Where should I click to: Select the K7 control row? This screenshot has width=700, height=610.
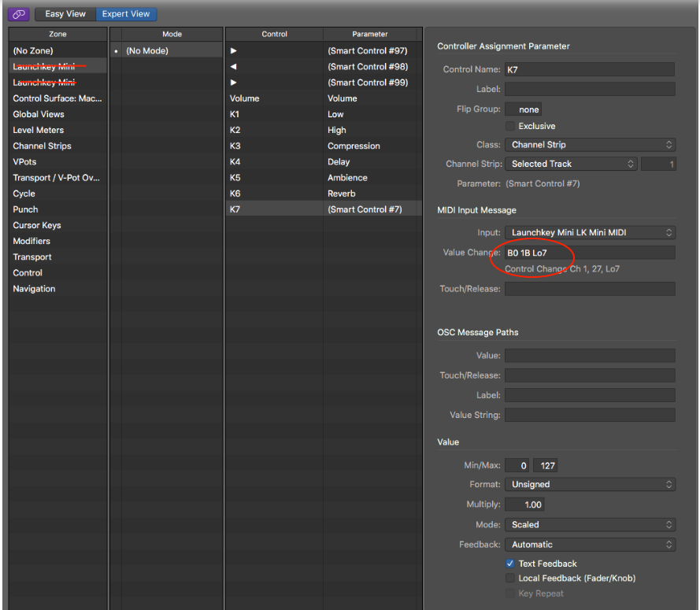324,209
